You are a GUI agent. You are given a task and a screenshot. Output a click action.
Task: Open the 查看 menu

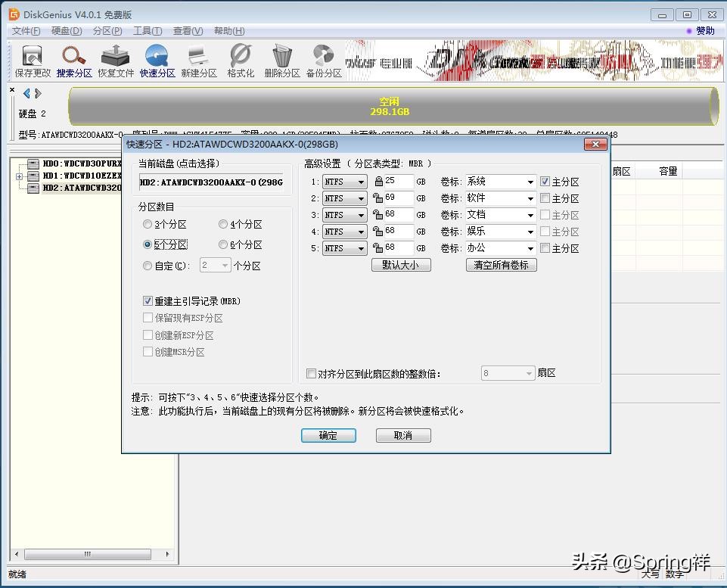click(187, 31)
